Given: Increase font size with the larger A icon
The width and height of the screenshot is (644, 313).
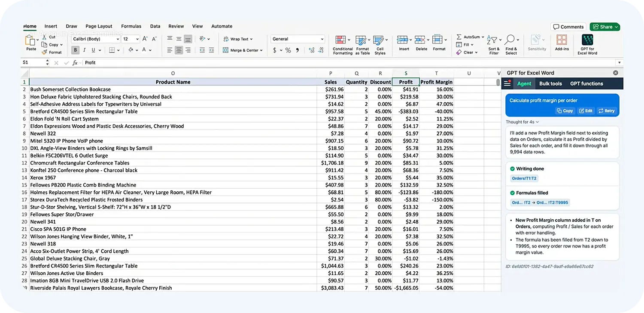Looking at the screenshot, I should click(145, 39).
